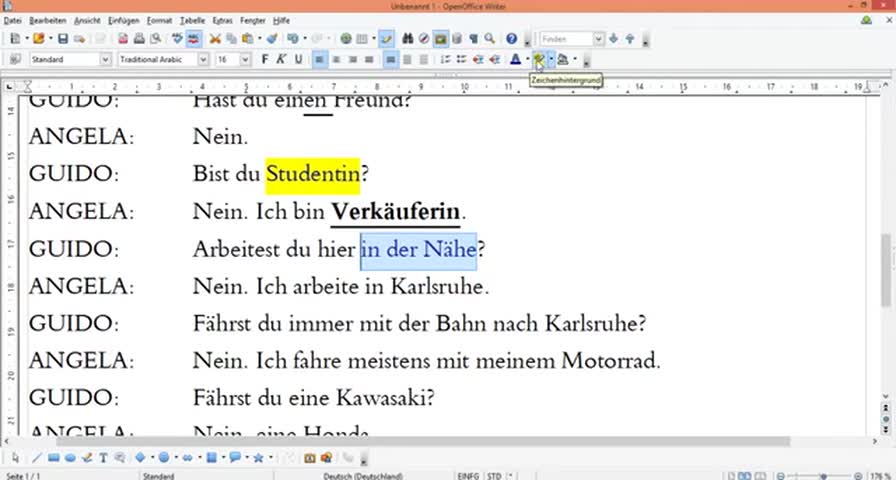This screenshot has width=896, height=480.
Task: Open the Finden search history dropdown
Action: point(598,39)
